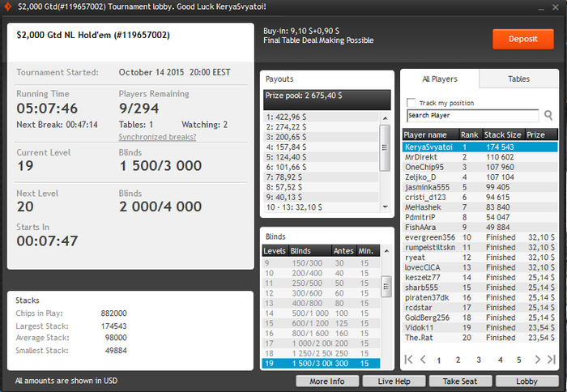Select player row ryeat

pyautogui.click(x=480, y=258)
